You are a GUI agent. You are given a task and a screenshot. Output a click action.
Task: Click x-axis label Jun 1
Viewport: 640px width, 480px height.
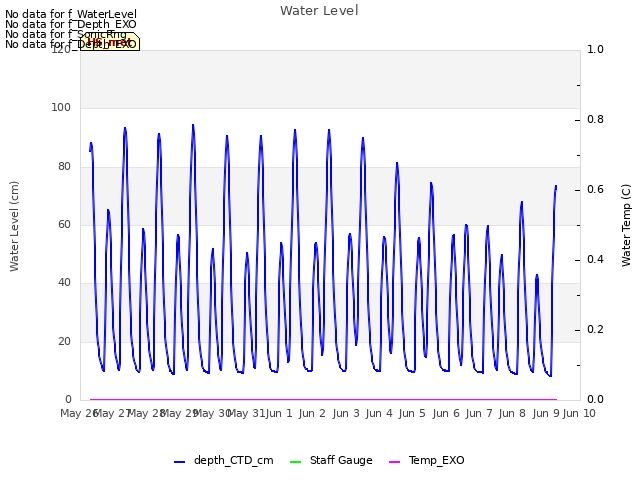click(x=279, y=413)
